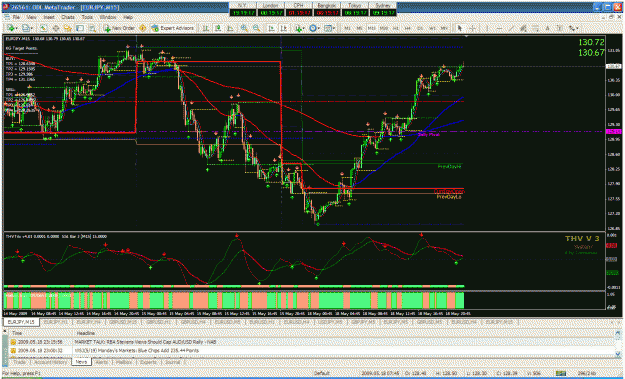Open the Periods clock dropdown
Screen dimensions: 625x379
point(314,28)
